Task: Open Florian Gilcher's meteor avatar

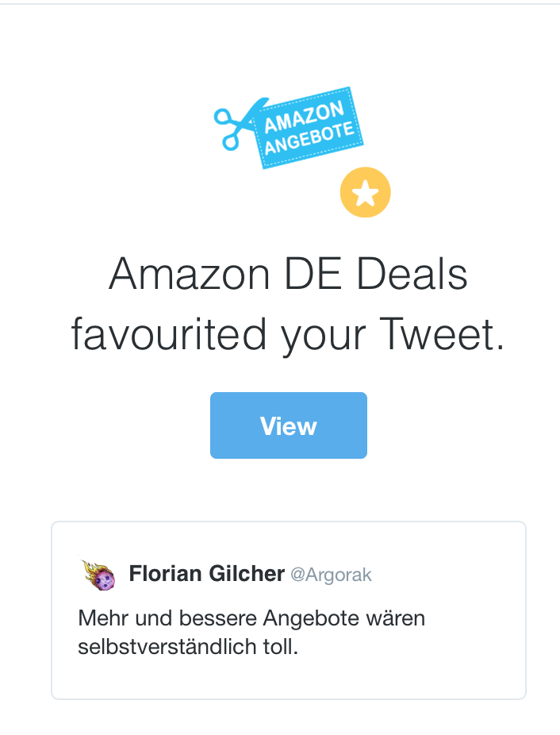Action: pos(98,575)
